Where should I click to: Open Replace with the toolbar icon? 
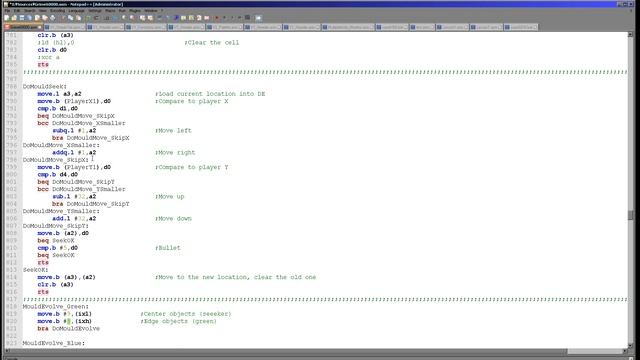tap(115, 18)
